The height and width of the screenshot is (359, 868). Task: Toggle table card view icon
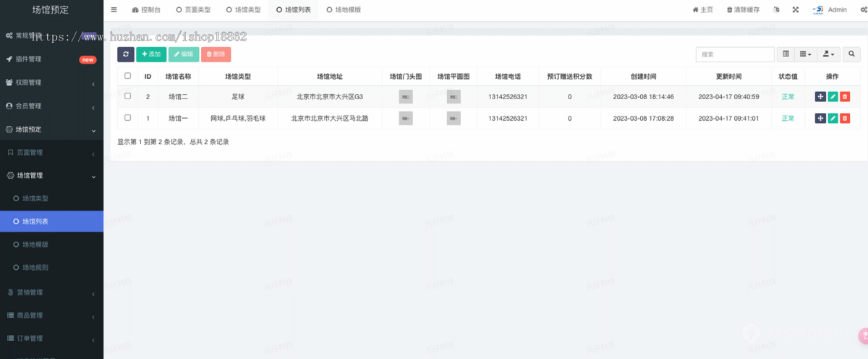click(x=786, y=54)
